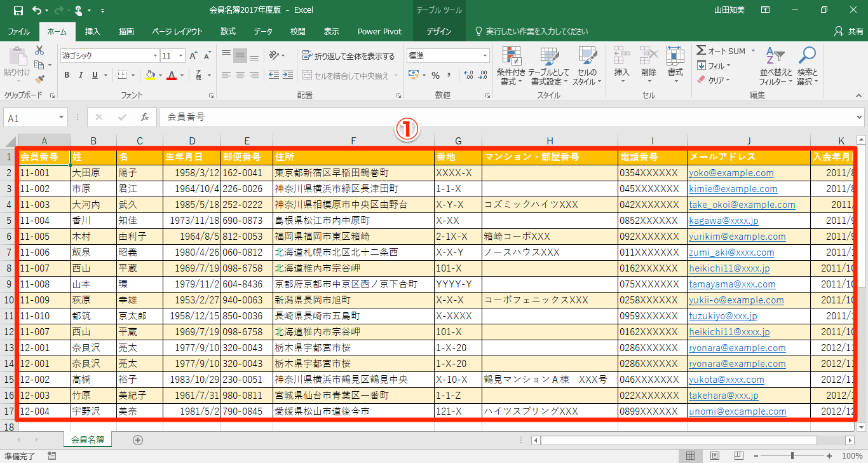Image resolution: width=868 pixels, height=463 pixels.
Task: Toggle italic formatting
Action: tap(81, 75)
